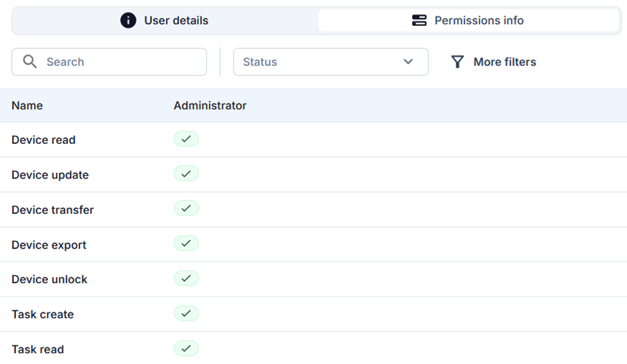Select the Device unlock permission row name
The height and width of the screenshot is (364, 627).
(x=49, y=279)
